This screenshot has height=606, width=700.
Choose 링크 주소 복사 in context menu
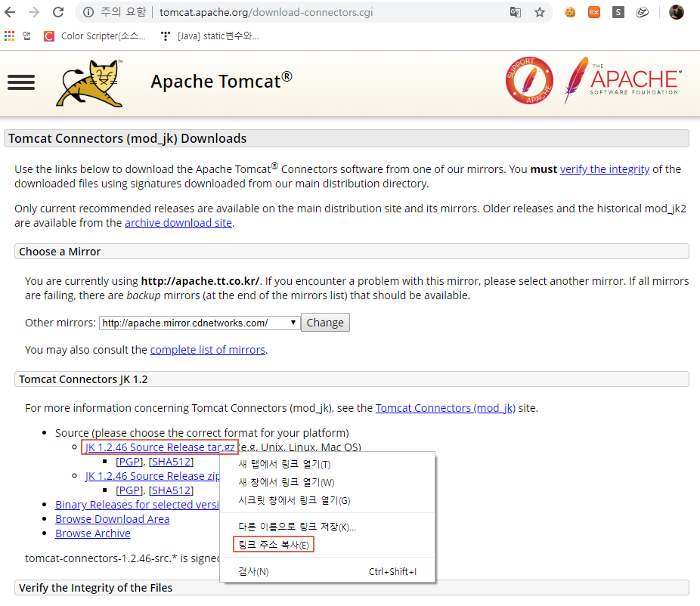pyautogui.click(x=327, y=545)
